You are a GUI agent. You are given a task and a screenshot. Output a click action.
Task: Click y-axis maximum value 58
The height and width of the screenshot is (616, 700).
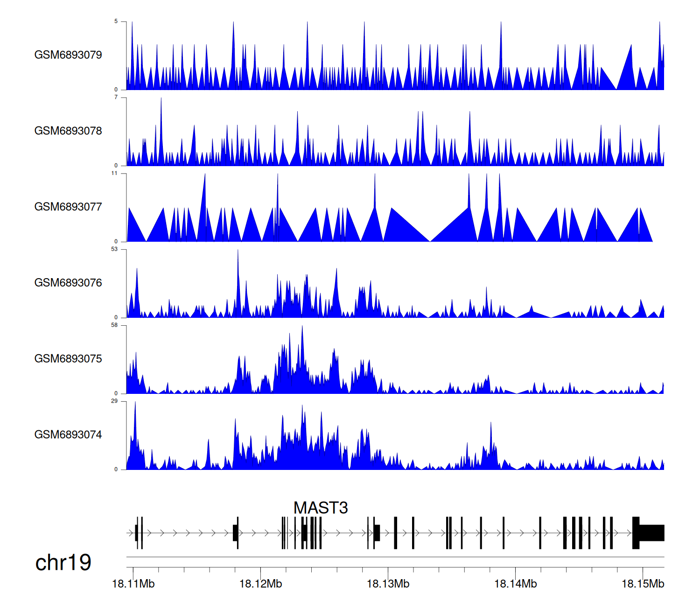click(114, 325)
